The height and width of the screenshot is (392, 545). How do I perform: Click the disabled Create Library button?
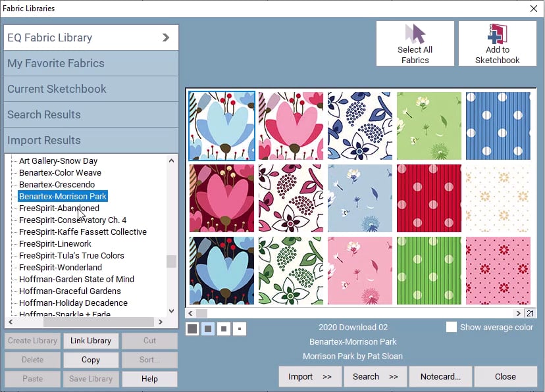pos(32,341)
